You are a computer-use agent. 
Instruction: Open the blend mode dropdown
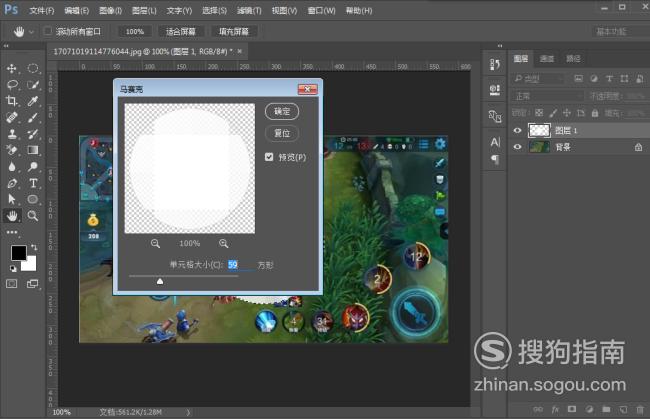tap(547, 96)
